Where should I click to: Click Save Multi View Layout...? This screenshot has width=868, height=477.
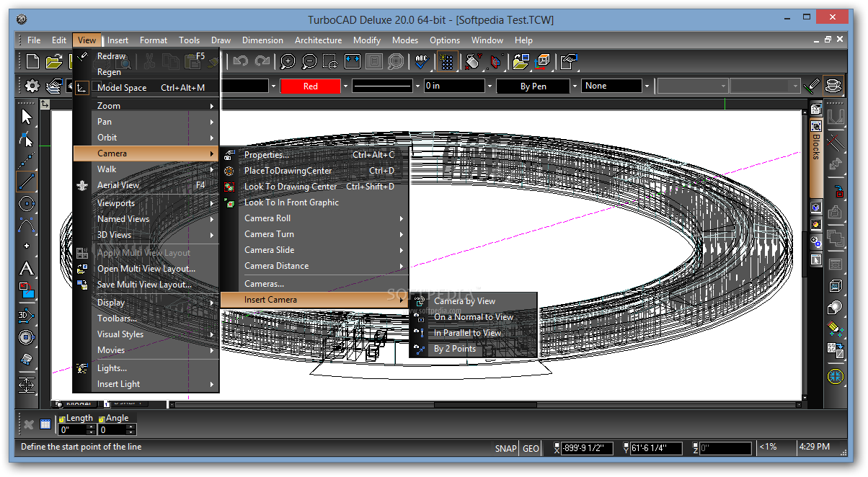[146, 285]
